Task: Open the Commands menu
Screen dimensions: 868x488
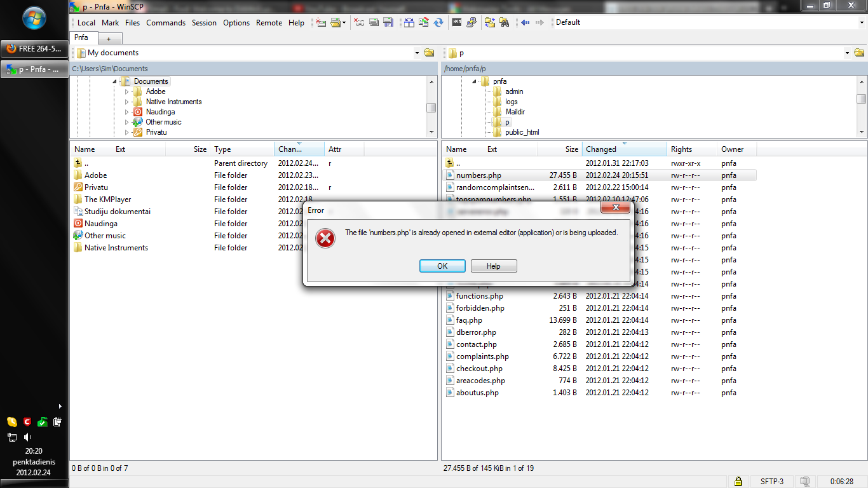Action: click(166, 22)
